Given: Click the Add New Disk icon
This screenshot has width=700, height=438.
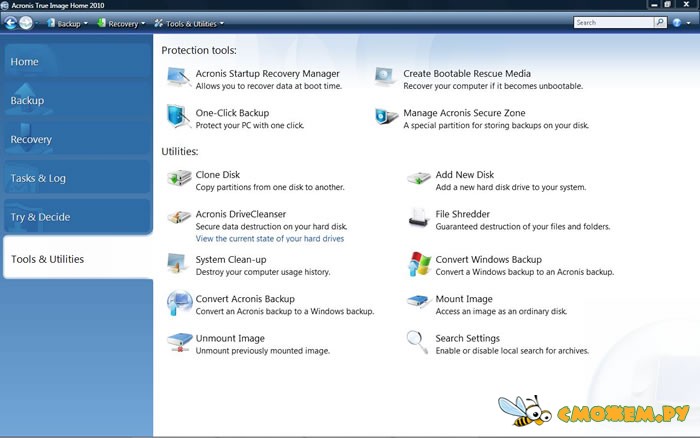Looking at the screenshot, I should 418,178.
